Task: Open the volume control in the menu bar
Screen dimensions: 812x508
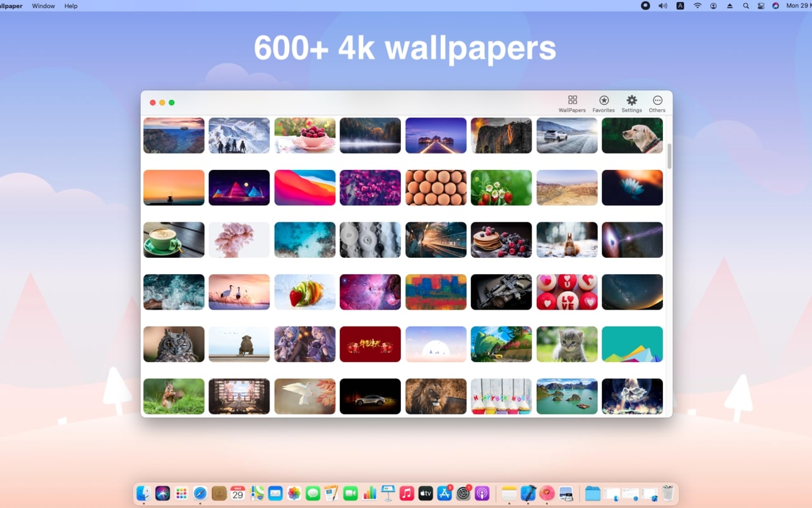Action: coord(662,6)
